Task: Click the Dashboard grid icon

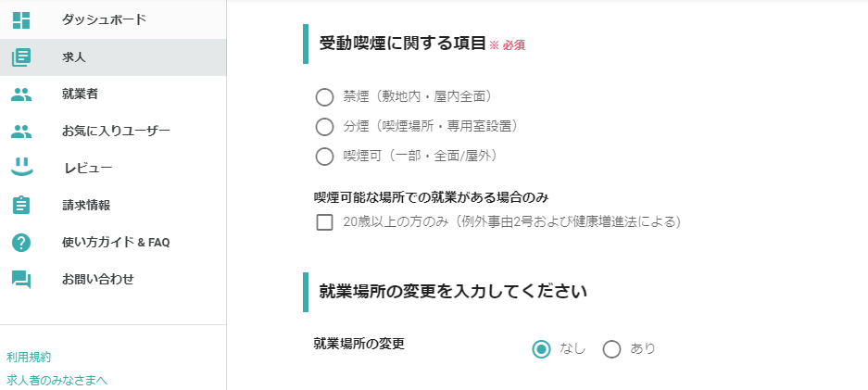Action: 21,19
